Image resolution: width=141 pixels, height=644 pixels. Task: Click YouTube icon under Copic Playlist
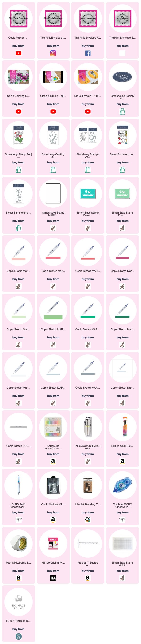[19, 53]
